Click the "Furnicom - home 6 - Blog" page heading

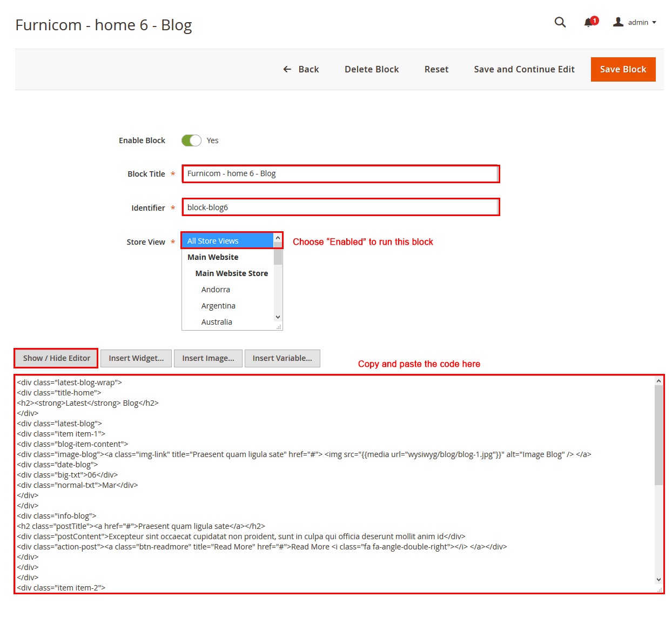pyautogui.click(x=104, y=25)
